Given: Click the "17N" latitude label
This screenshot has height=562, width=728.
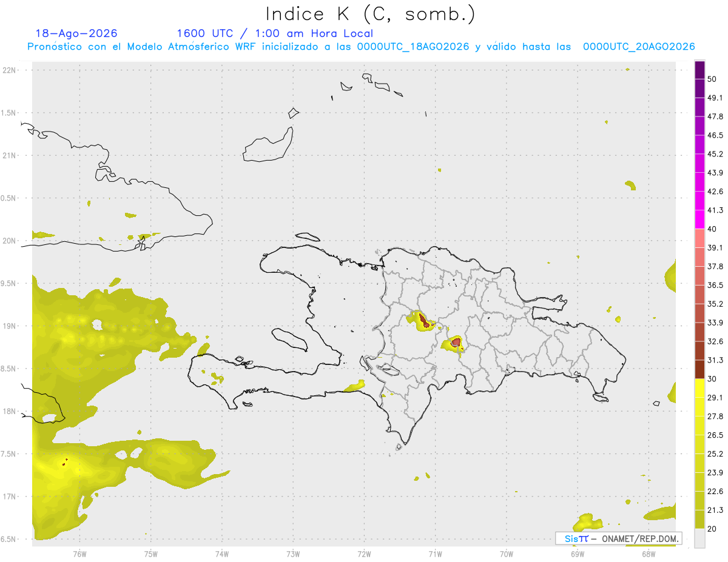Looking at the screenshot, I should point(9,497).
